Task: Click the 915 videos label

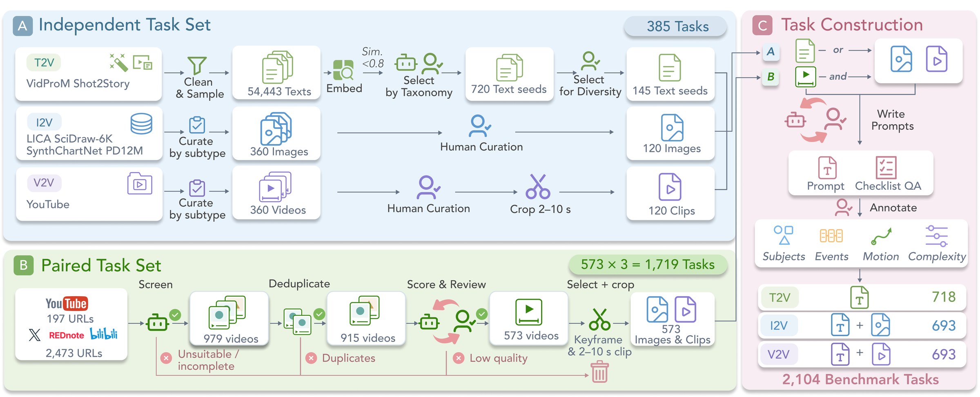Action: click(x=368, y=338)
